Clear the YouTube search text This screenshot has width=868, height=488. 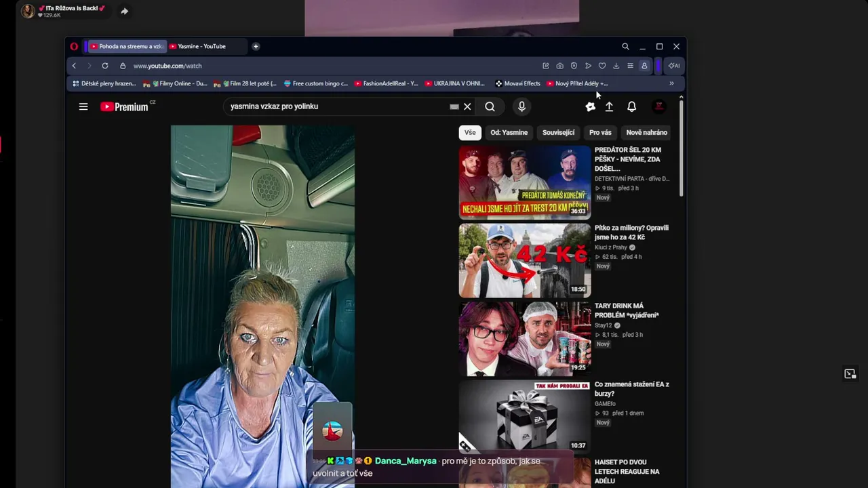pyautogui.click(x=467, y=106)
